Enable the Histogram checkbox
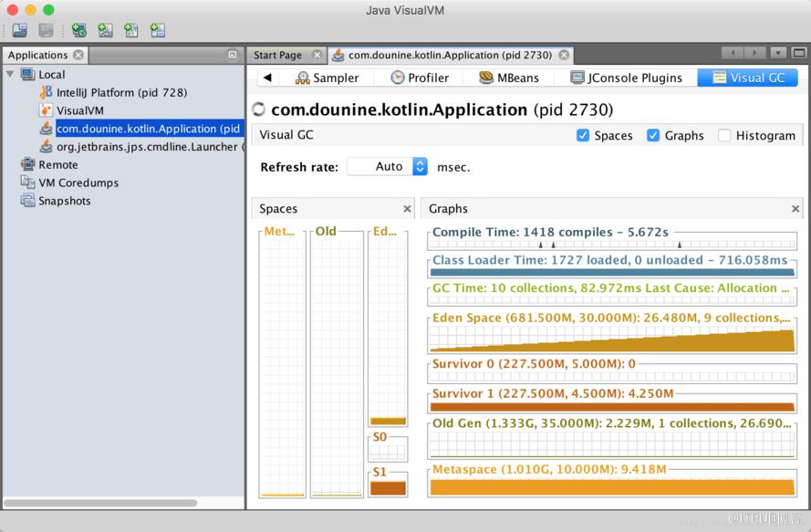Viewport: 811px width, 532px height. (724, 136)
